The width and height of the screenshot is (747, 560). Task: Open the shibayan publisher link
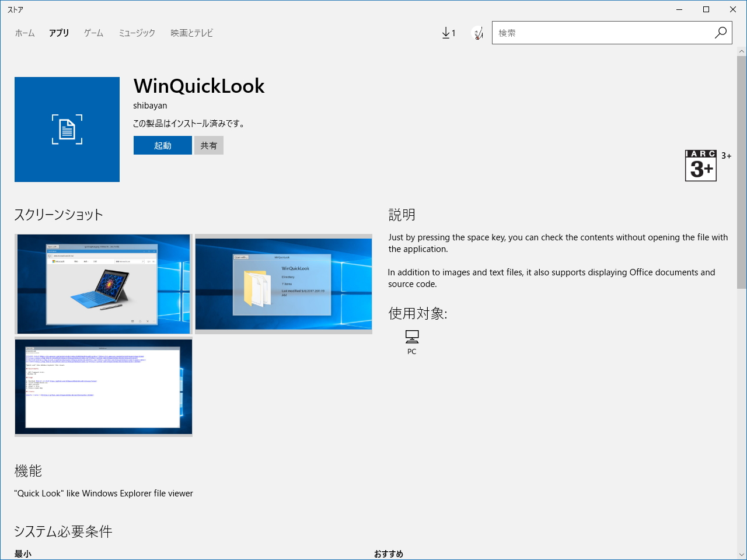149,106
